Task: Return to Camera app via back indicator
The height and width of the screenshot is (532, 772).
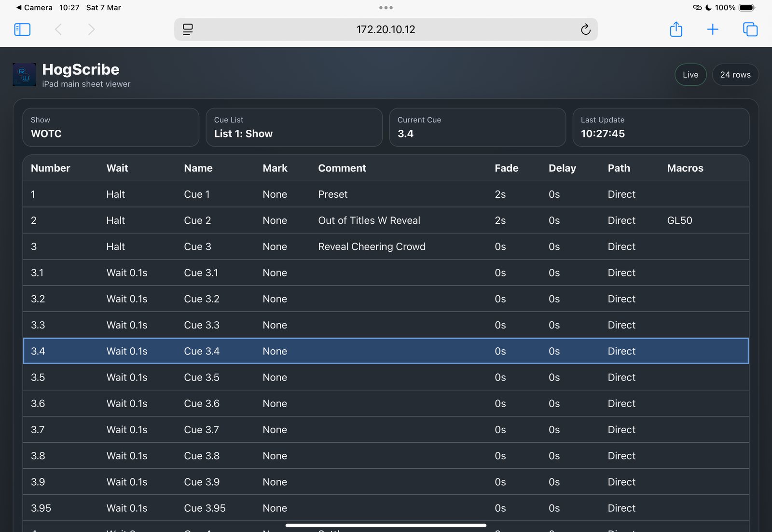Action: pos(34,8)
